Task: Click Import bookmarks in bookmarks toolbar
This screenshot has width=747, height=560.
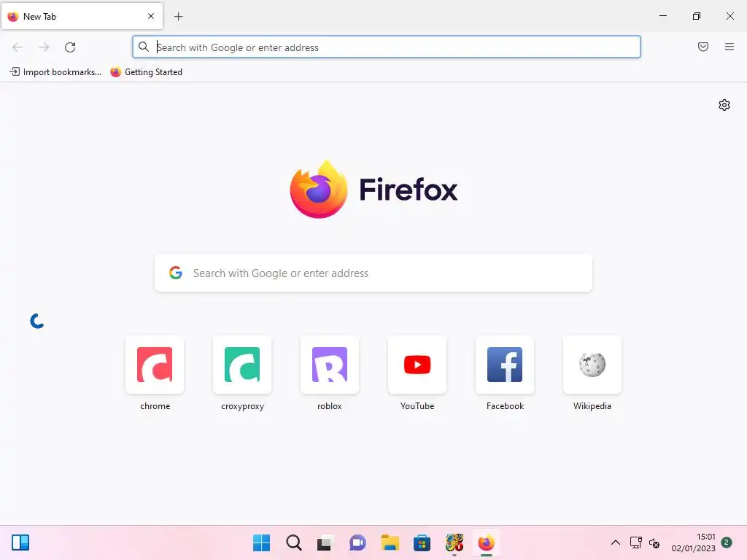Action: coord(55,72)
